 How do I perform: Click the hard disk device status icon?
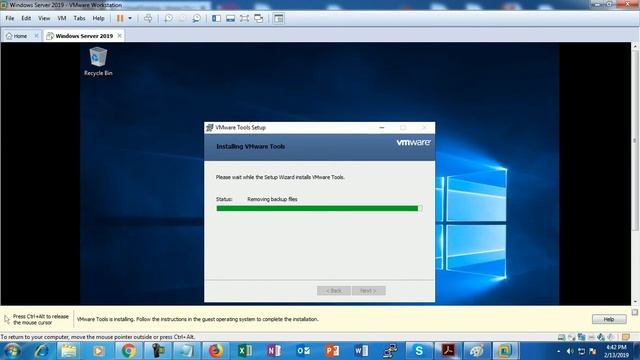562,337
